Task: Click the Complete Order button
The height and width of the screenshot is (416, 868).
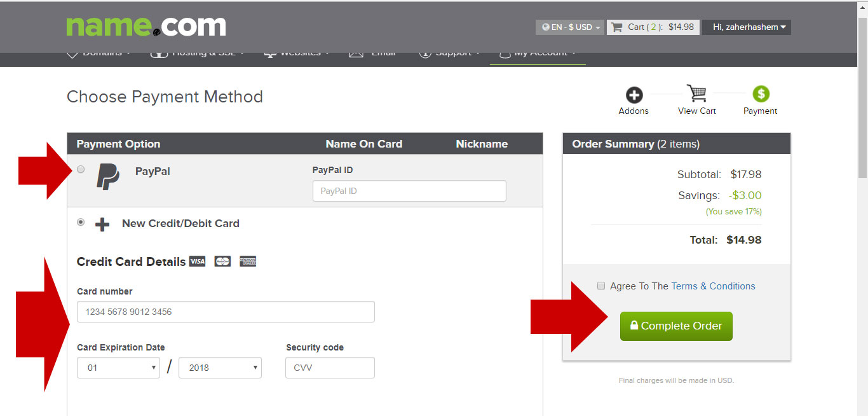Action: pyautogui.click(x=676, y=326)
